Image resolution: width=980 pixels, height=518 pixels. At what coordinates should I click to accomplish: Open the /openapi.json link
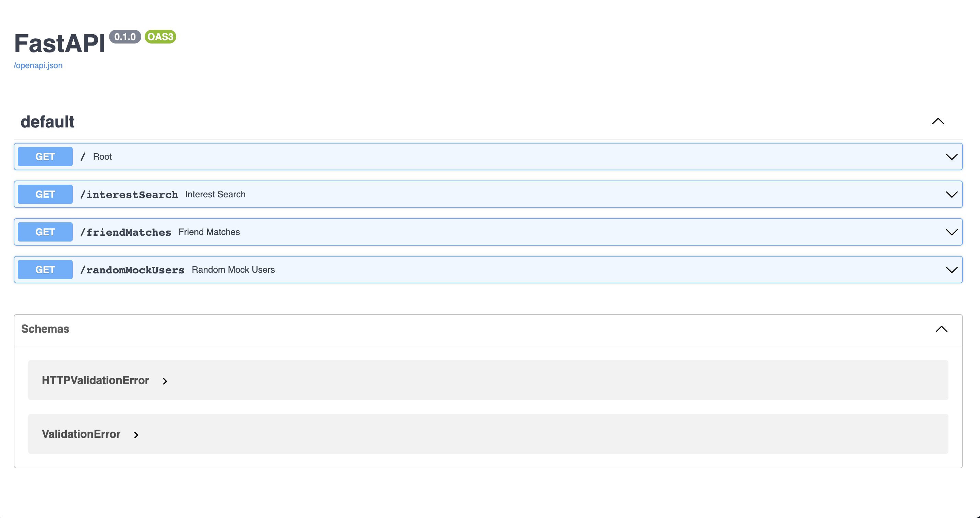[x=38, y=65]
